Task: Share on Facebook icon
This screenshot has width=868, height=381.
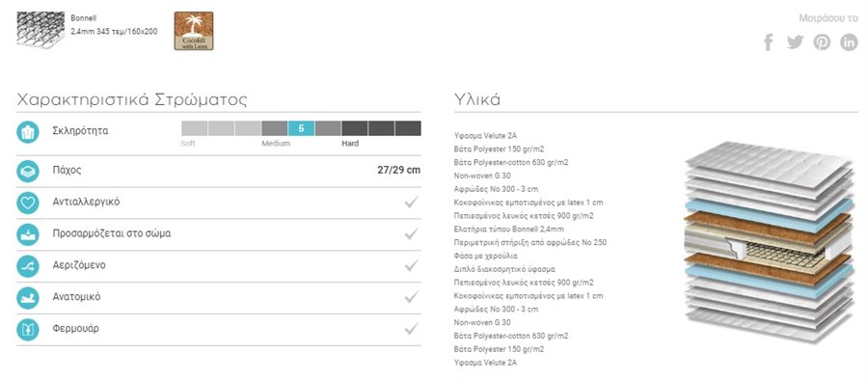Action: tap(769, 42)
